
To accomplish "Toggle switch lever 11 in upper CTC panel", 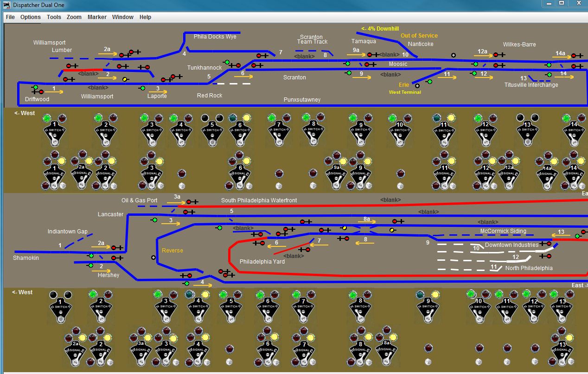I will [x=444, y=133].
